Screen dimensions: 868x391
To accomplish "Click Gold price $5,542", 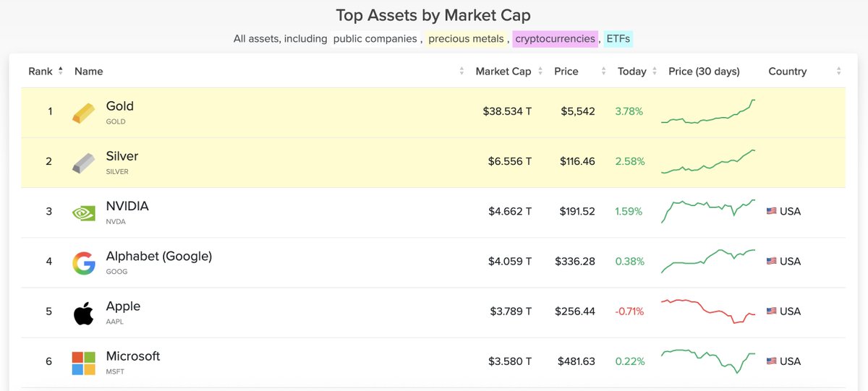I will click(577, 111).
